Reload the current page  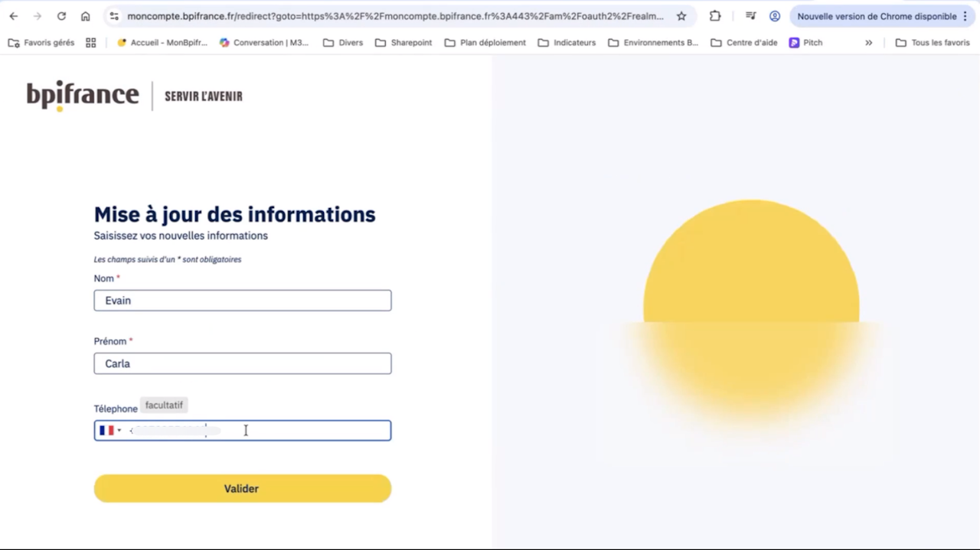tap(61, 16)
